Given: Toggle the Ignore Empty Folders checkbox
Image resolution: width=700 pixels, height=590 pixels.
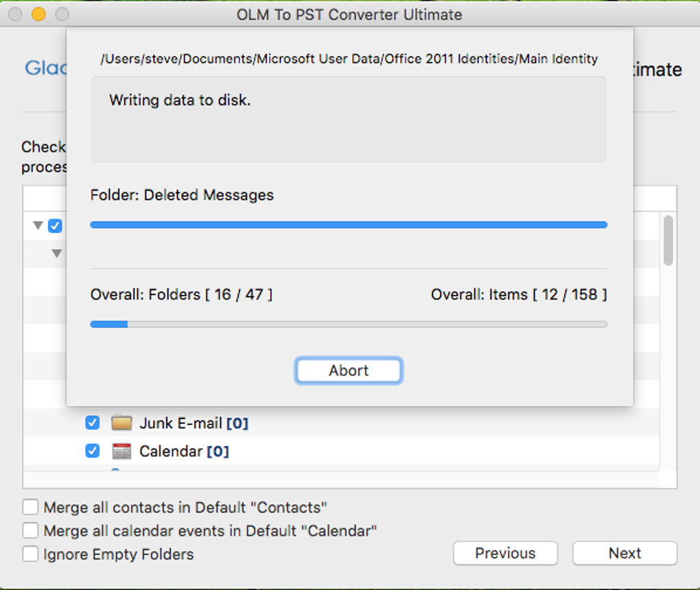Looking at the screenshot, I should [x=30, y=554].
